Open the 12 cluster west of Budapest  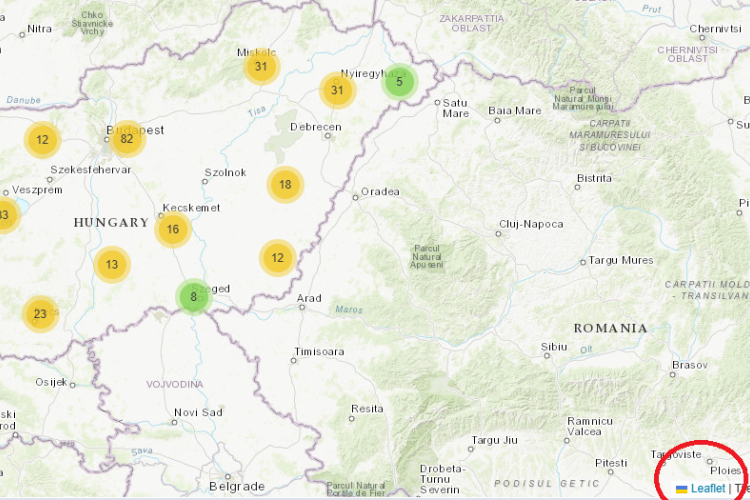point(42,140)
